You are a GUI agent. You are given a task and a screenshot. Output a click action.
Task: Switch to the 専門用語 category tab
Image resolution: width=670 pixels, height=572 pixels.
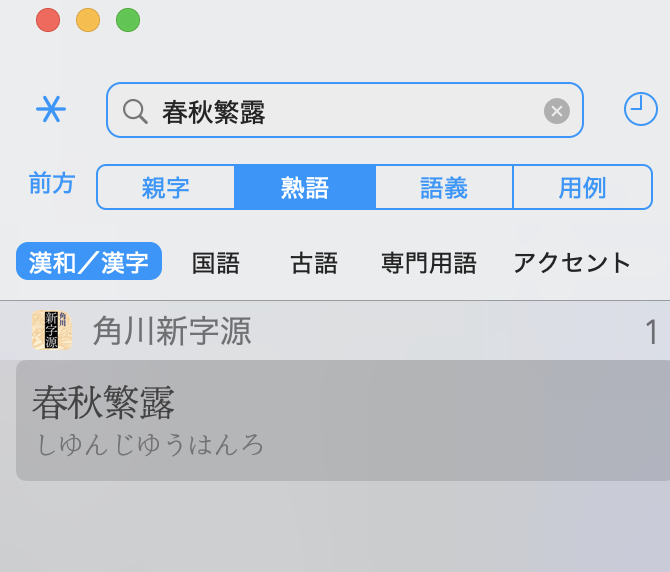429,263
